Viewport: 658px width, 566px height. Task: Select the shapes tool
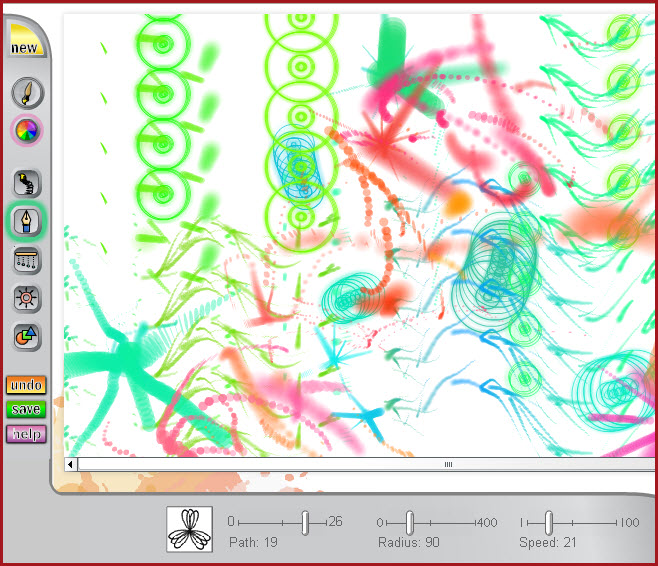click(26, 336)
